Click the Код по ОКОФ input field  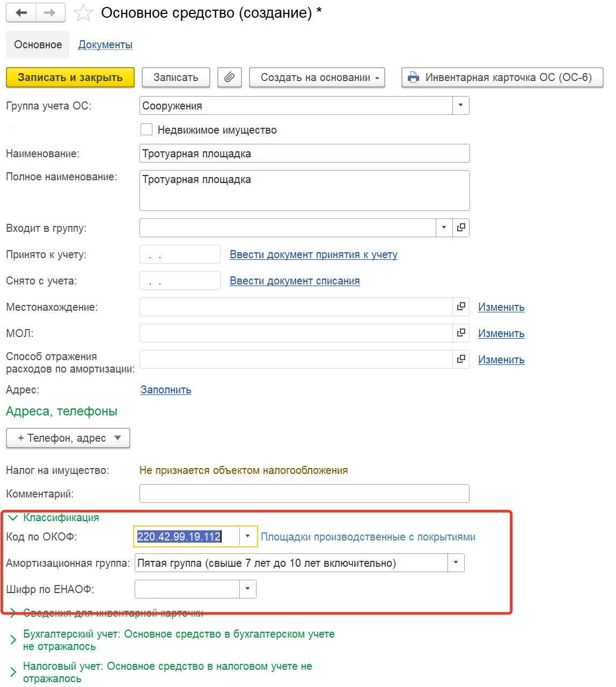[x=187, y=536]
